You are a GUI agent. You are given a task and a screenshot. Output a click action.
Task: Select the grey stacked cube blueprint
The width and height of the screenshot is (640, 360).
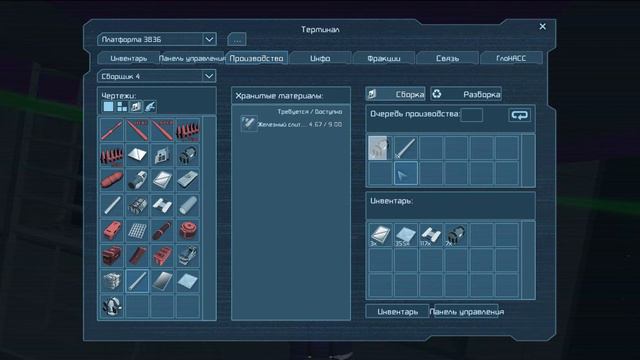click(112, 281)
